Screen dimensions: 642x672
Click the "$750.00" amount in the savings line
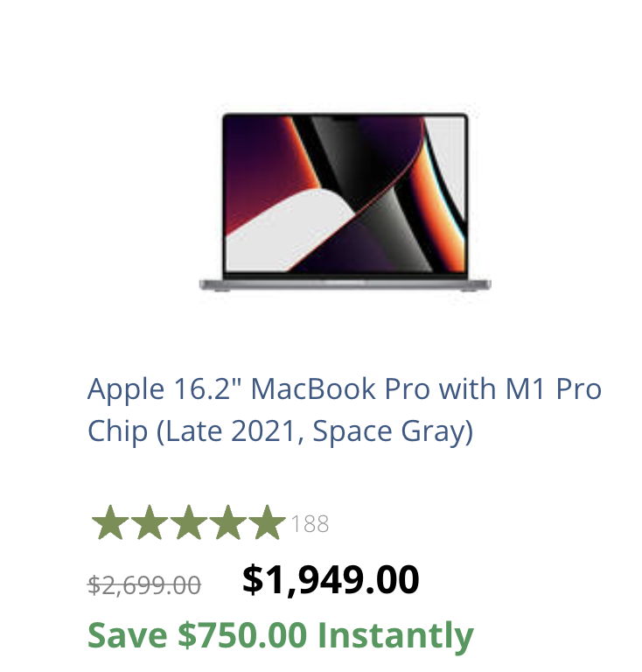[x=243, y=634]
